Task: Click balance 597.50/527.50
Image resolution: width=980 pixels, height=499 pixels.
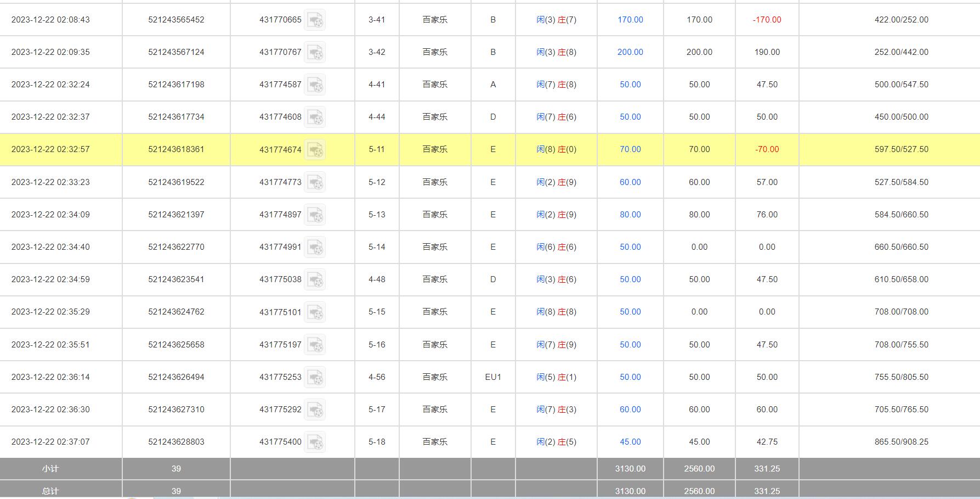Action: coord(902,149)
